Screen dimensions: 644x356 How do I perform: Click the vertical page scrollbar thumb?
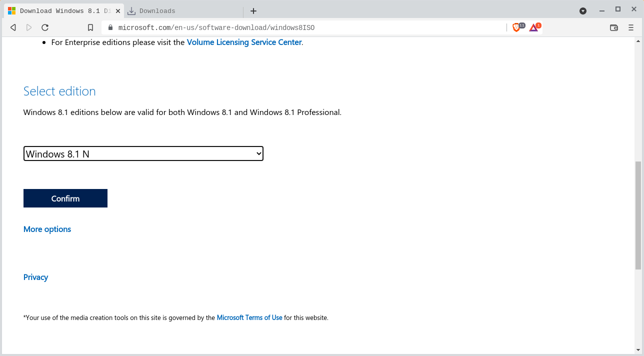pos(638,215)
